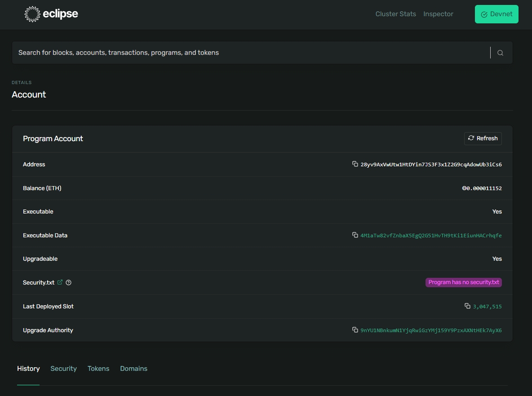Open the Security.txt external link icon

(60, 282)
